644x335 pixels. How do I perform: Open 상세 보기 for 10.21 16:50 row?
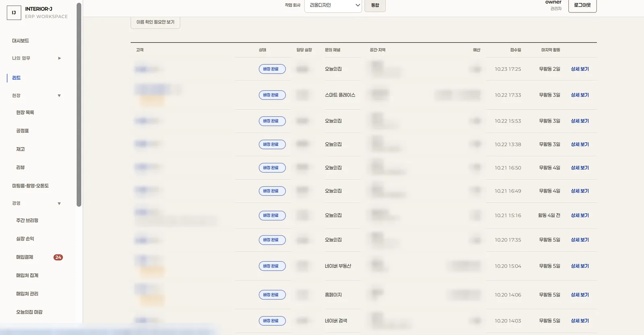point(580,168)
